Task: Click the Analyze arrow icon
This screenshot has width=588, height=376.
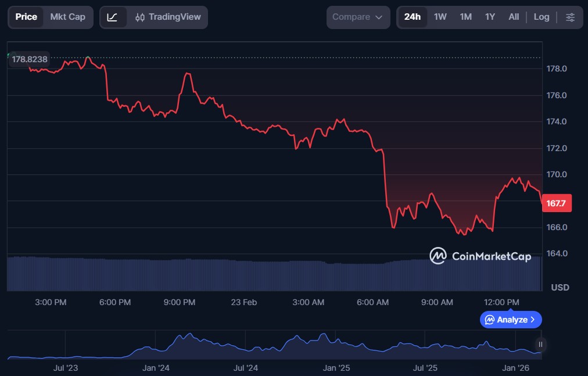Action: (x=533, y=320)
